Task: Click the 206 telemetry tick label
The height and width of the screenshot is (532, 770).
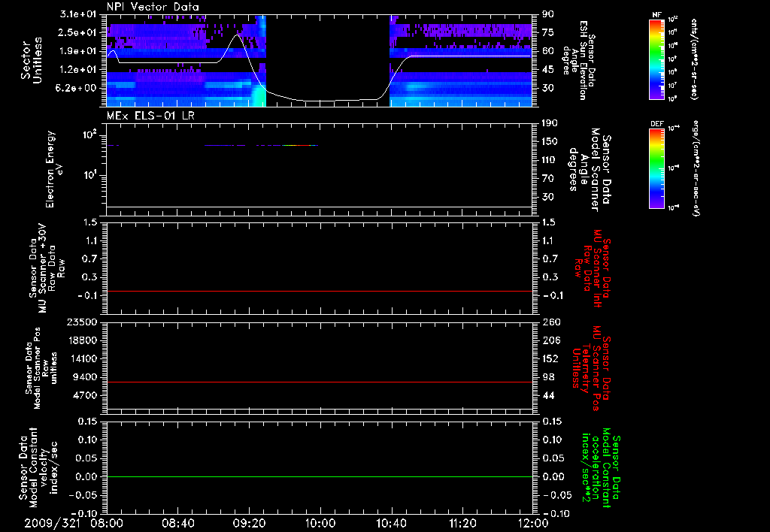Action: point(550,340)
